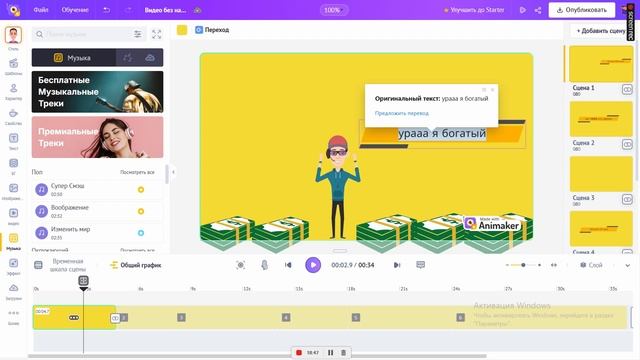Screen dimensions: 640x360
Task: Switch to the sound effects tab
Action: coord(127,58)
